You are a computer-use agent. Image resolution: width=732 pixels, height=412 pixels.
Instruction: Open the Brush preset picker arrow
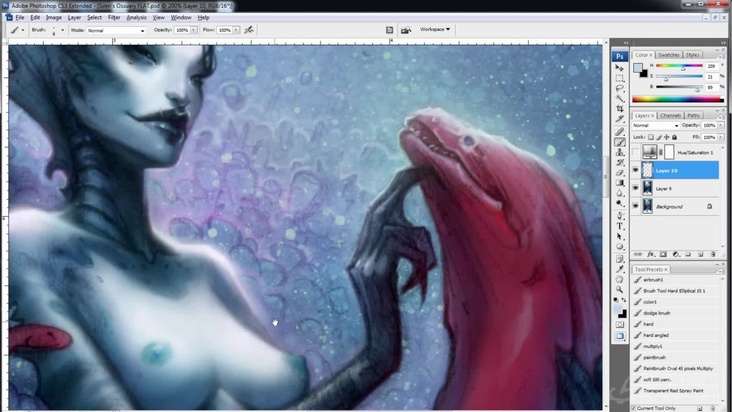tap(63, 30)
